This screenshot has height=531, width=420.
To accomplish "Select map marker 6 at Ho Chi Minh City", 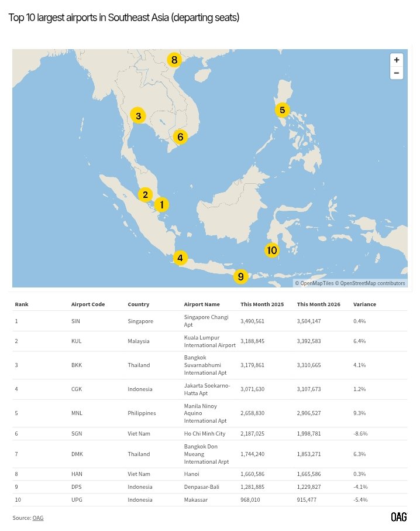I will (x=180, y=137).
